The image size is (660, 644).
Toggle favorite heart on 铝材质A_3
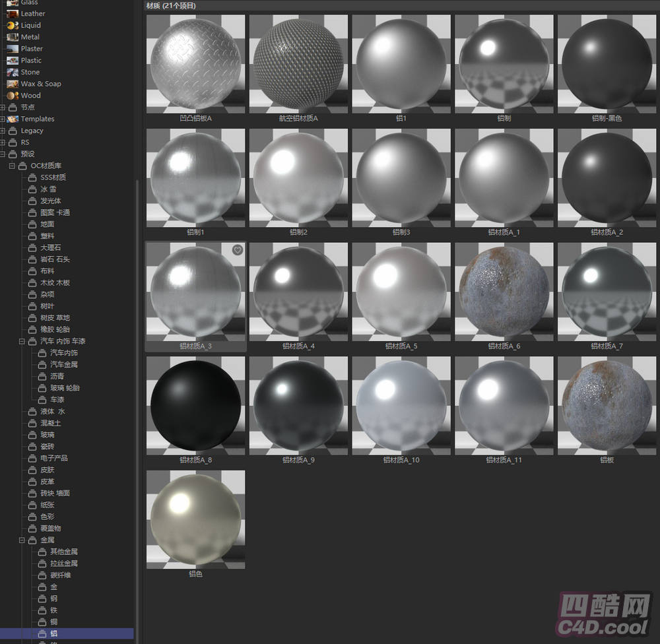pos(238,250)
